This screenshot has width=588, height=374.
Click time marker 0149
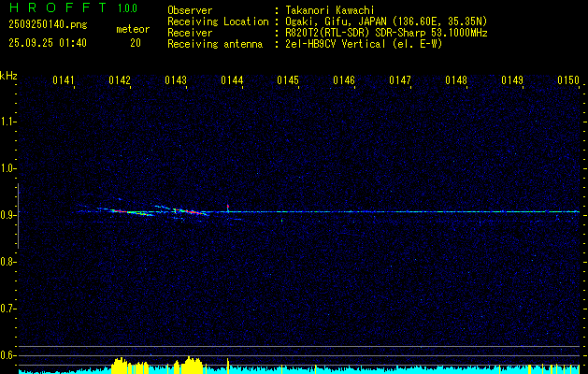(512, 80)
